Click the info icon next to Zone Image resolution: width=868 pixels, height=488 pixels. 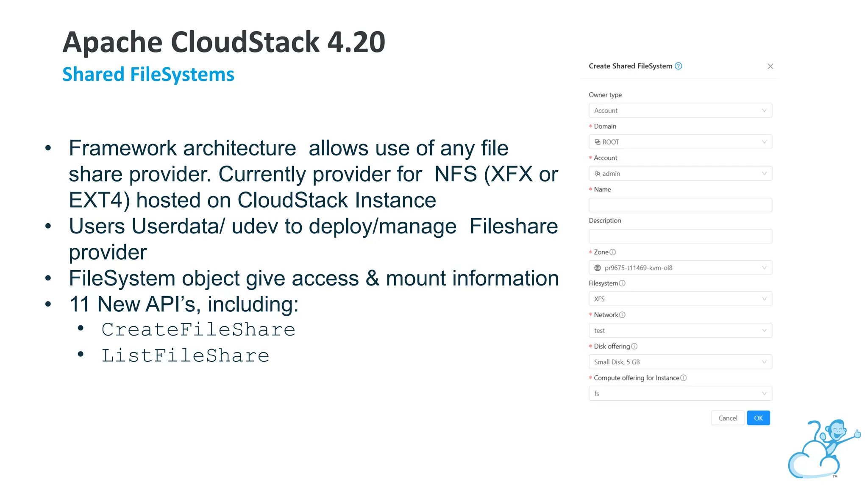612,252
